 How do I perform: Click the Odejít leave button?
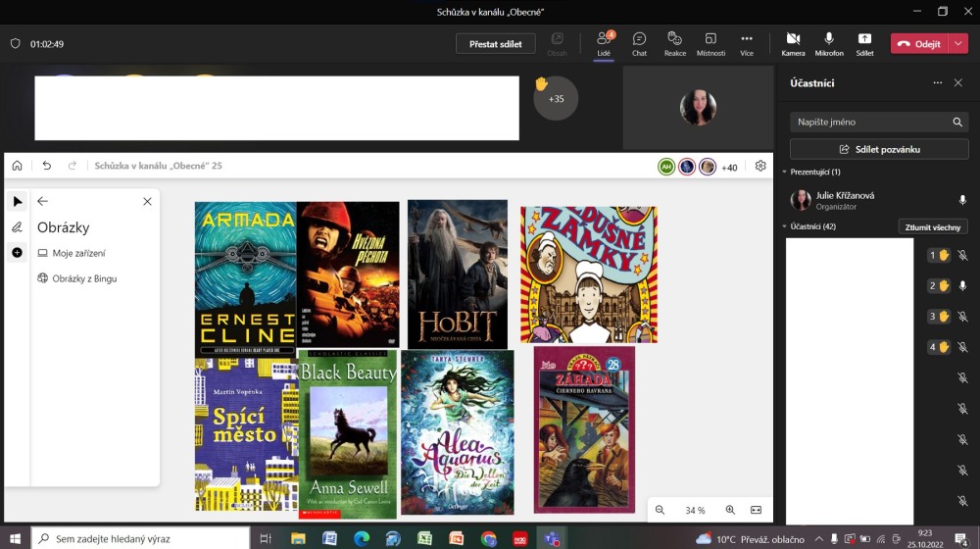pyautogui.click(x=919, y=44)
